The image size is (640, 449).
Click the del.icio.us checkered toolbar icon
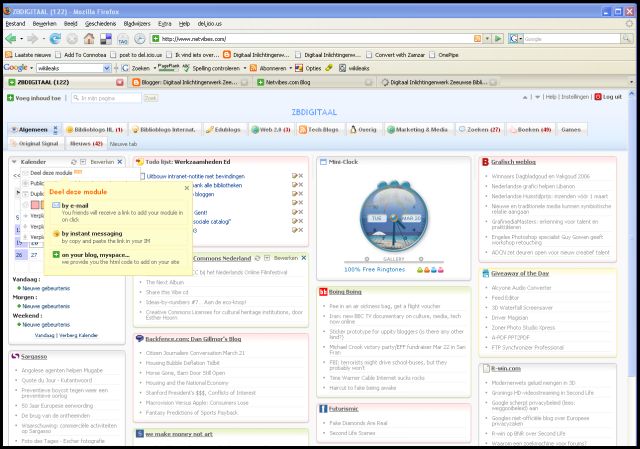(106, 39)
